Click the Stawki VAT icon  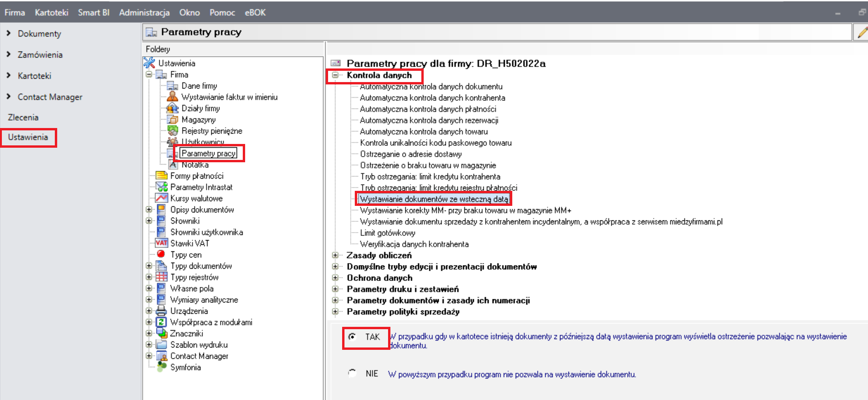pos(161,243)
